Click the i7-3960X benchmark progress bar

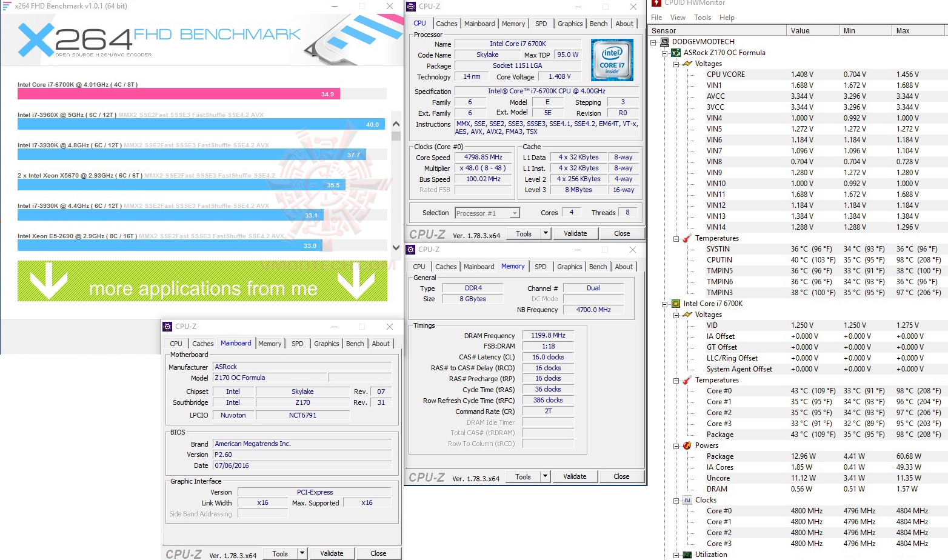click(x=182, y=124)
